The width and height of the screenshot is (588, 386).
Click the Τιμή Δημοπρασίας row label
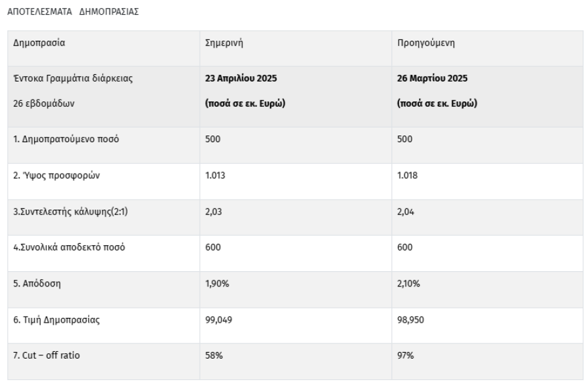pyautogui.click(x=57, y=320)
